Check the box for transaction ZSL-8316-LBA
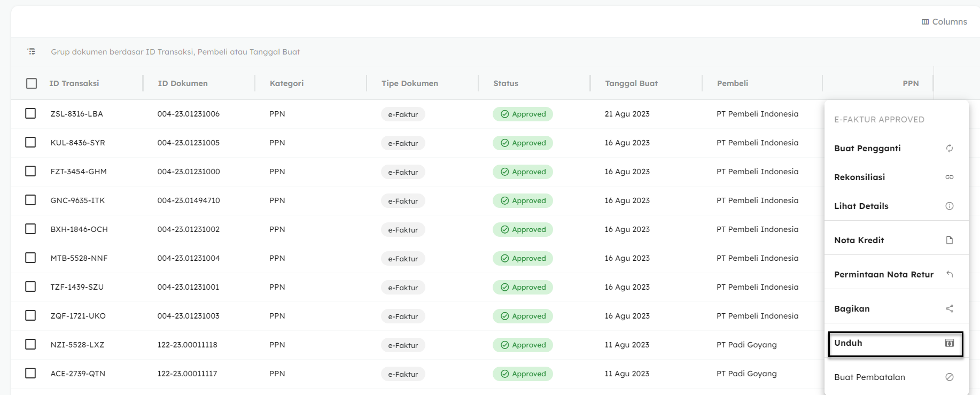980x395 pixels. (x=30, y=114)
